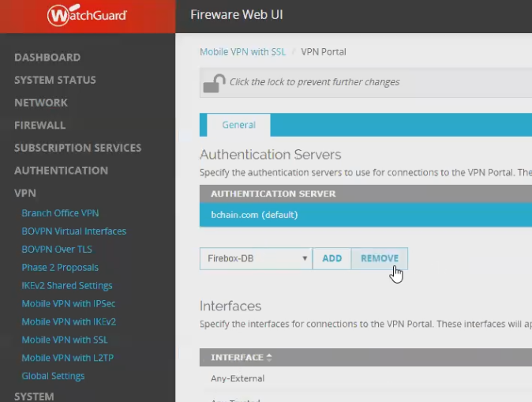The height and width of the screenshot is (402, 532).
Task: Open VPN Global Settings
Action: [x=53, y=376]
